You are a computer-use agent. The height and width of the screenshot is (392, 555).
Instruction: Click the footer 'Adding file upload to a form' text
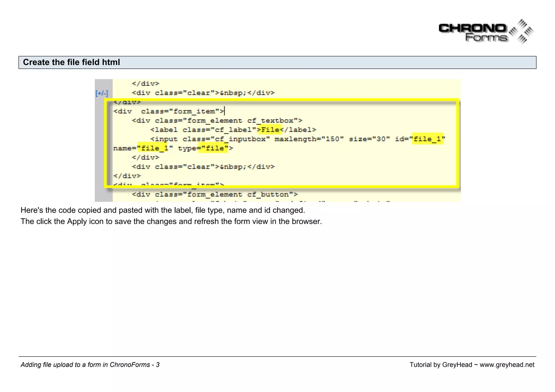pyautogui.click(x=90, y=365)
